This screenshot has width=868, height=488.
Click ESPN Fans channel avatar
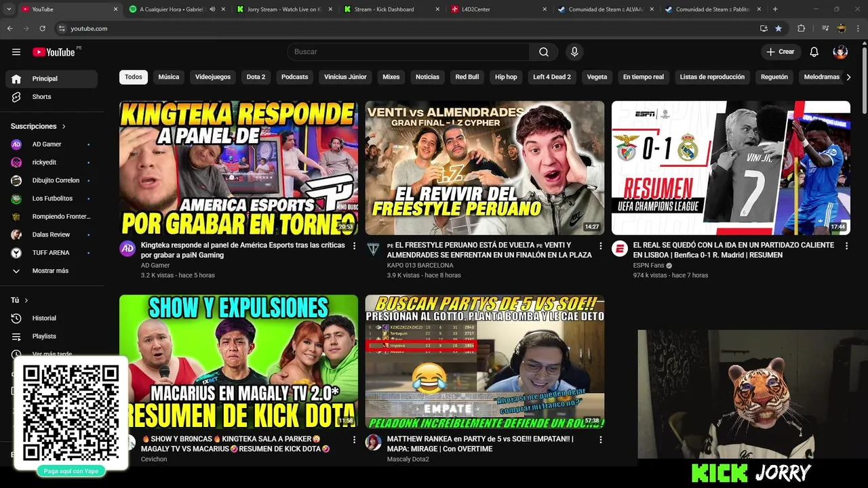[x=620, y=249]
